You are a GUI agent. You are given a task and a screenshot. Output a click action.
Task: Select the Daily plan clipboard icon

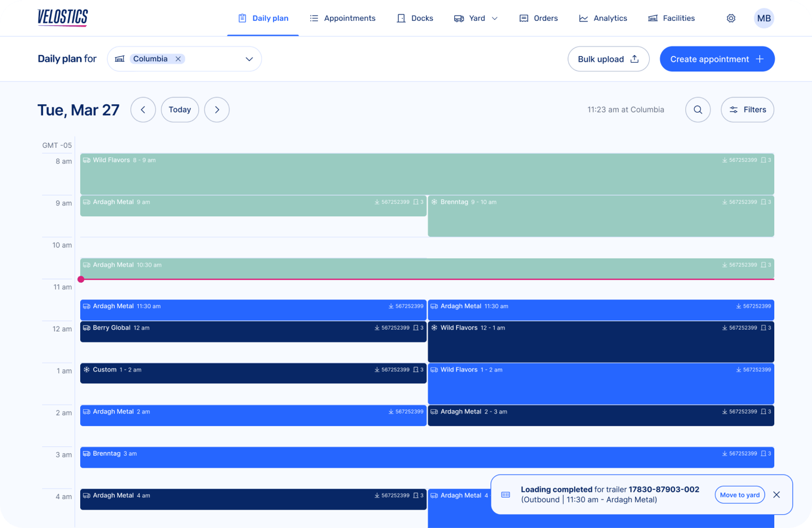tap(242, 18)
